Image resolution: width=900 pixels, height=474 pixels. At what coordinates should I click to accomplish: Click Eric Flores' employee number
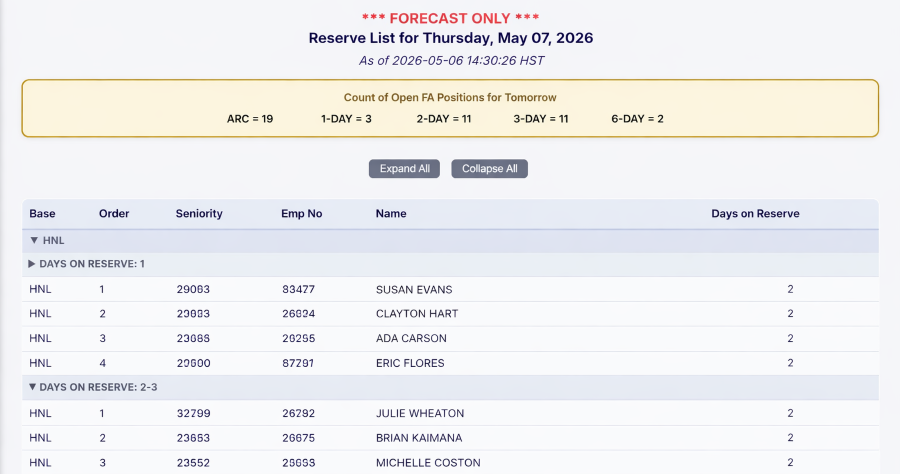(298, 363)
